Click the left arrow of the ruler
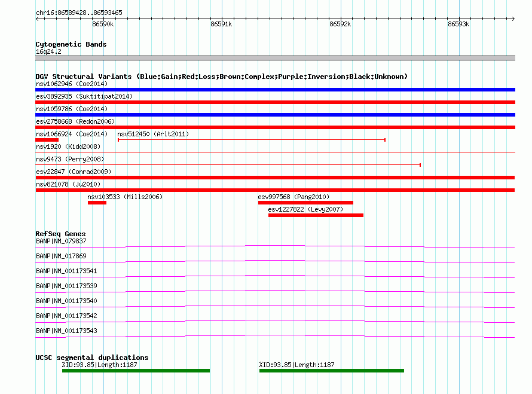 click(37, 19)
